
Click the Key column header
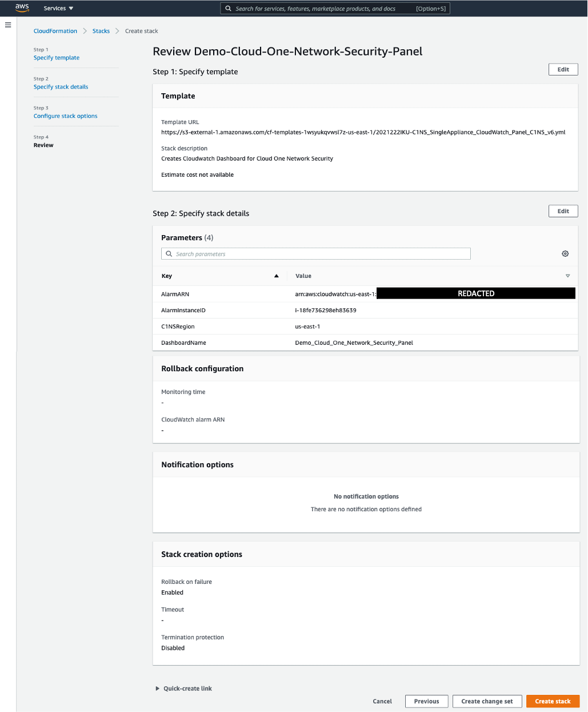click(167, 276)
